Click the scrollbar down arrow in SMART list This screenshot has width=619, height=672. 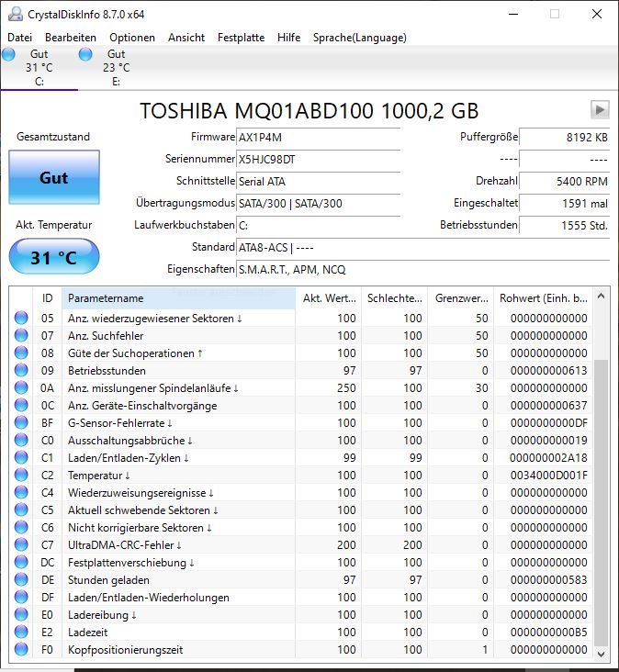tap(601, 654)
